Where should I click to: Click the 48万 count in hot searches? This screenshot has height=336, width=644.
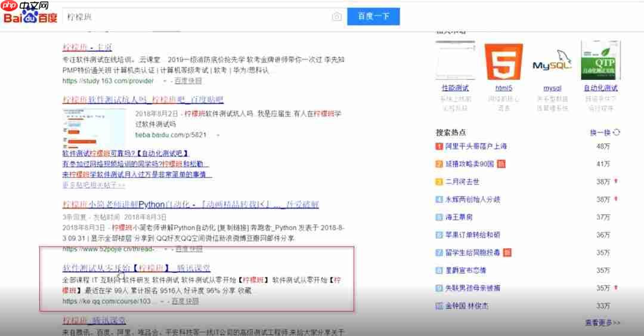[603, 146]
